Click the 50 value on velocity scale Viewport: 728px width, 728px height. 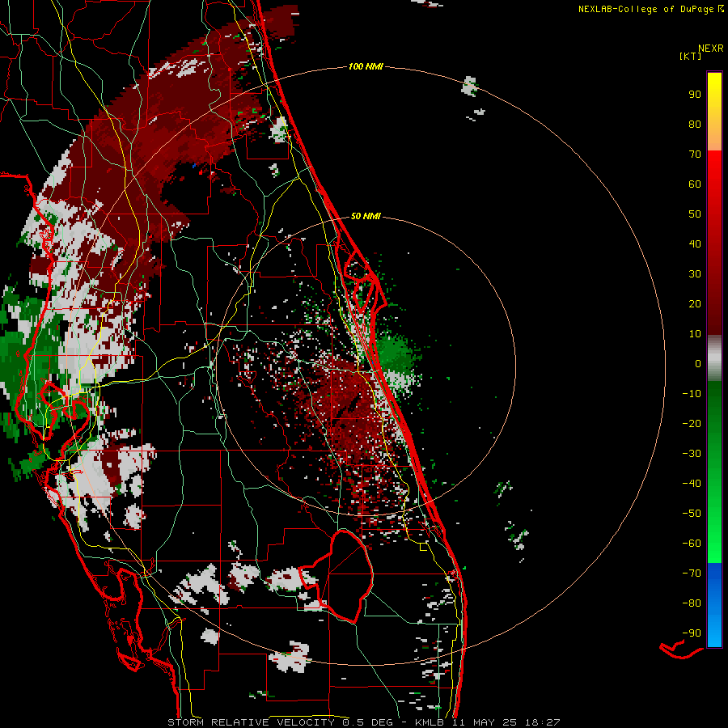point(695,214)
